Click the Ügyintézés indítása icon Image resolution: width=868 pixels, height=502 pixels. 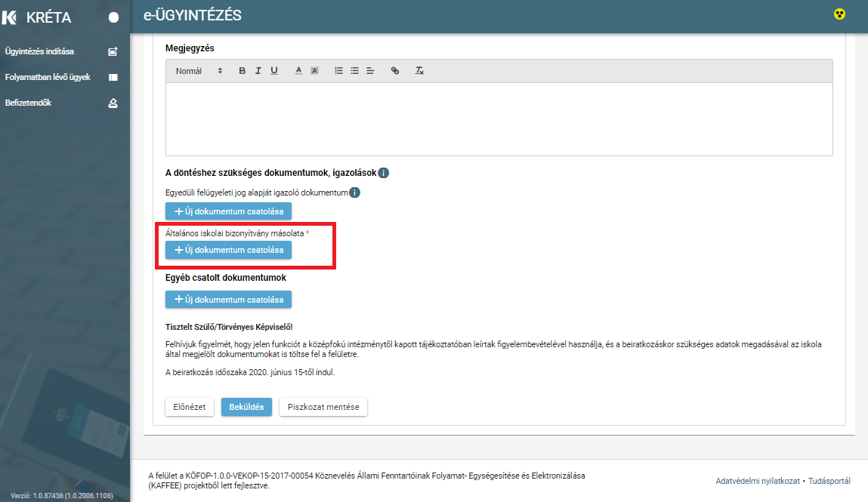(x=113, y=51)
